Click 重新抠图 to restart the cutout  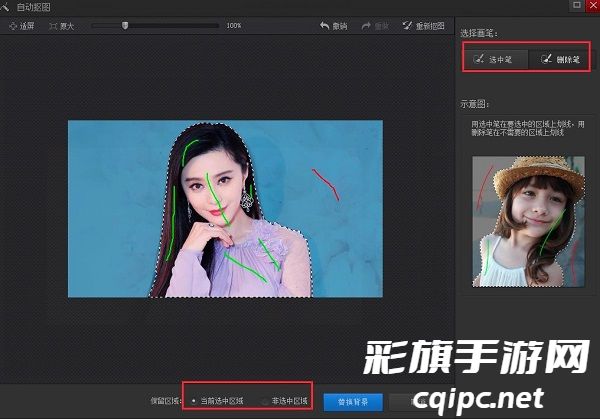[x=423, y=25]
